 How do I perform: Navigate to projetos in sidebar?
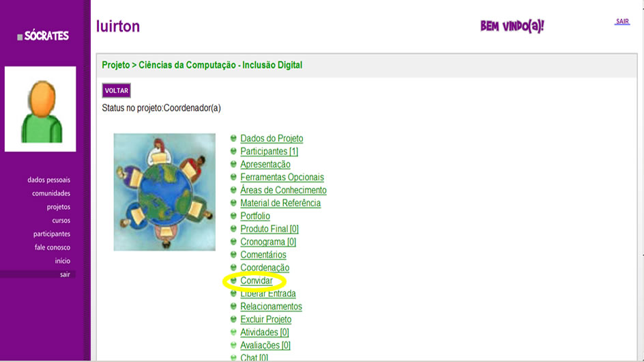tap(58, 207)
